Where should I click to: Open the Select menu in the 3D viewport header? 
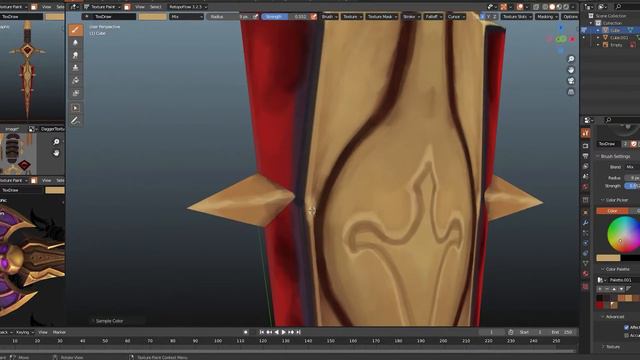[156, 7]
